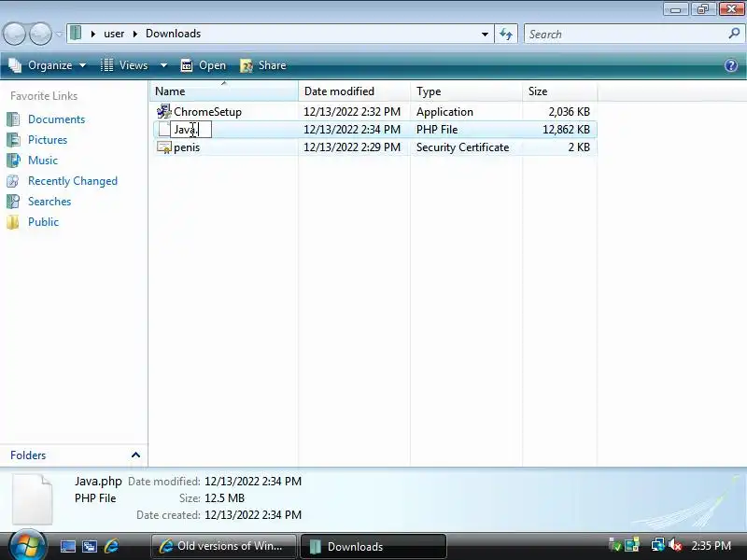
Task: Click Share in the toolbar
Action: 263,65
